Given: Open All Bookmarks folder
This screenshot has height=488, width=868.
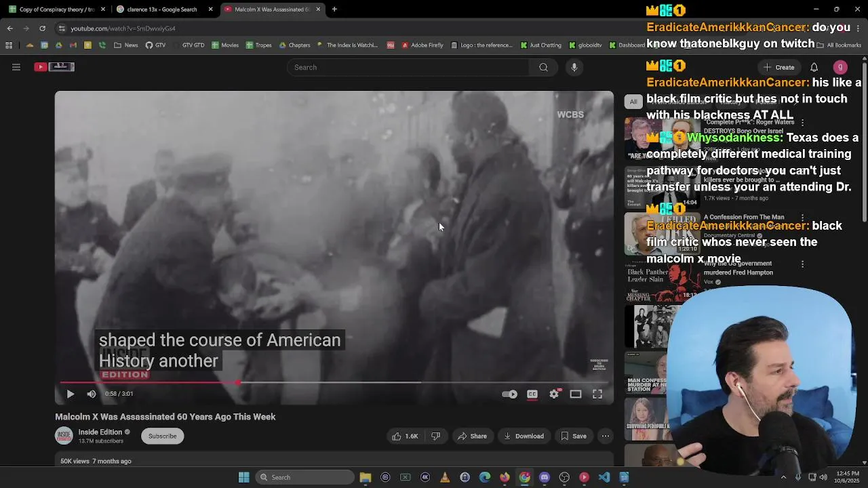Looking at the screenshot, I should tap(840, 45).
